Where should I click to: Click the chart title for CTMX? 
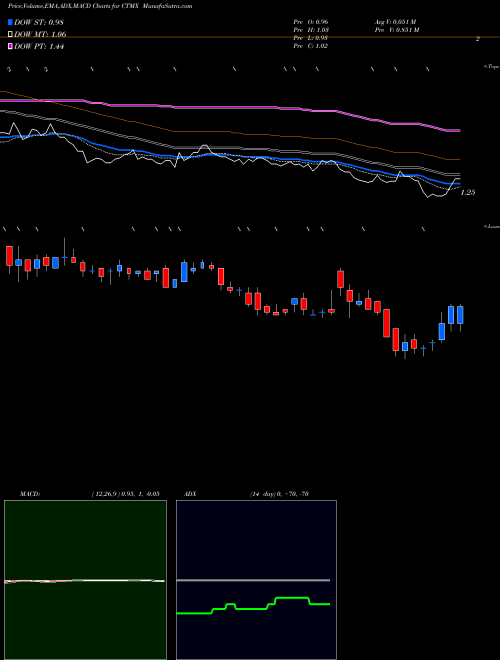[100, 6]
